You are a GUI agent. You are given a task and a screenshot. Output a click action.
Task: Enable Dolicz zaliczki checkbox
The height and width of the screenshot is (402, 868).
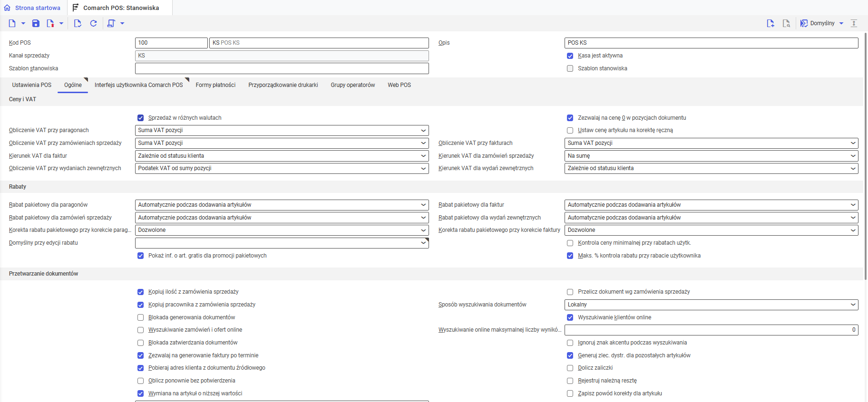coord(570,368)
